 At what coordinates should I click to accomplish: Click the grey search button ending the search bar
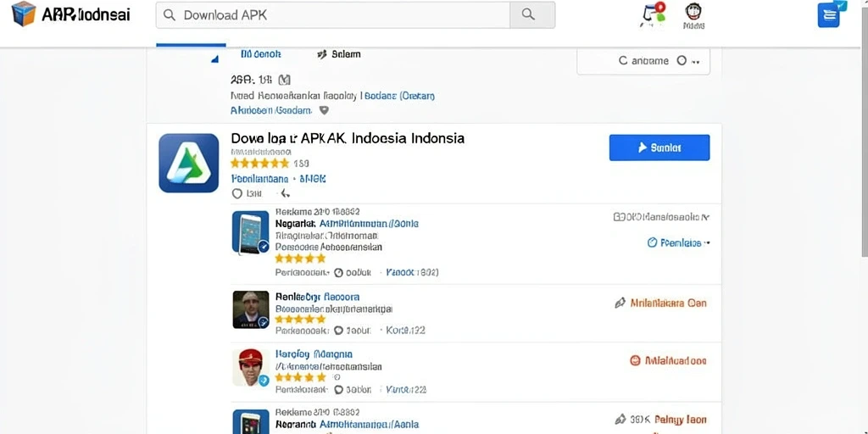tap(532, 15)
